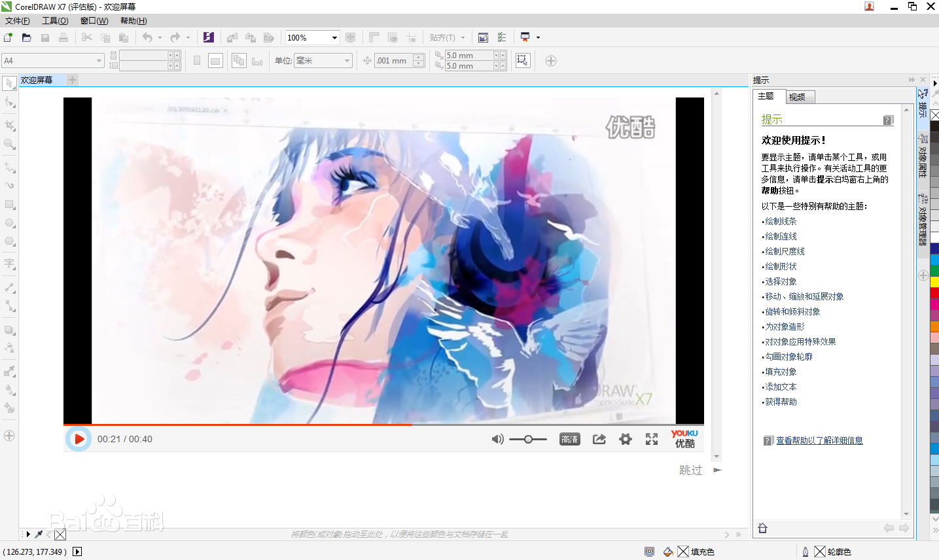Open the 填充对象 hint topic
Viewport: 939px width, 560px height.
781,372
